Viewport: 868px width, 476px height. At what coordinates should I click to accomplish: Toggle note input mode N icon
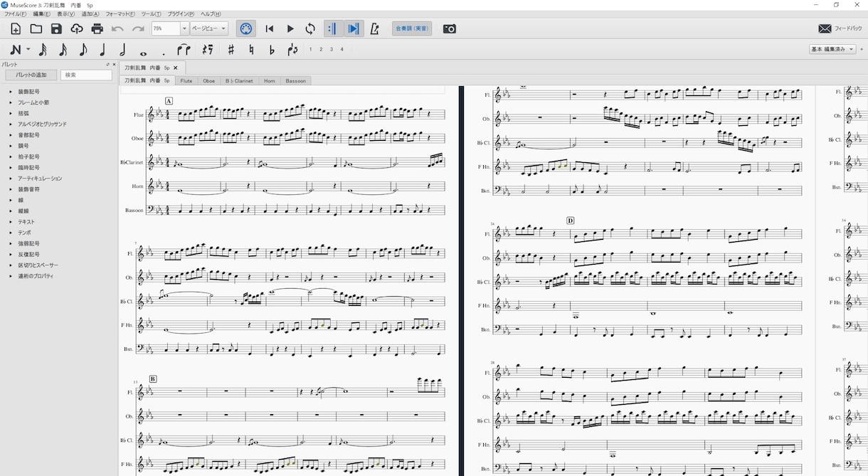pos(15,50)
